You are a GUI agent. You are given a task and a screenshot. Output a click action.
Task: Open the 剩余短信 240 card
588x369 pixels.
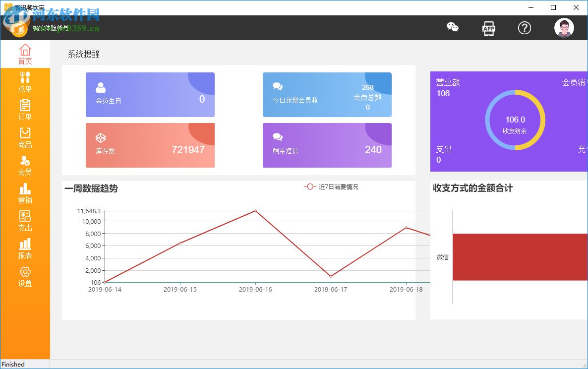pos(327,145)
